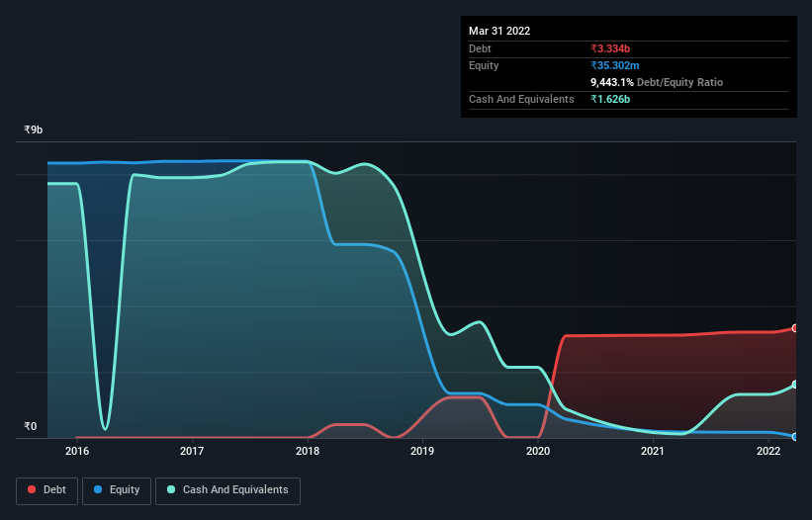Select the blue Equity endpoint marker
Viewport: 812px width, 520px height.
tap(795, 437)
